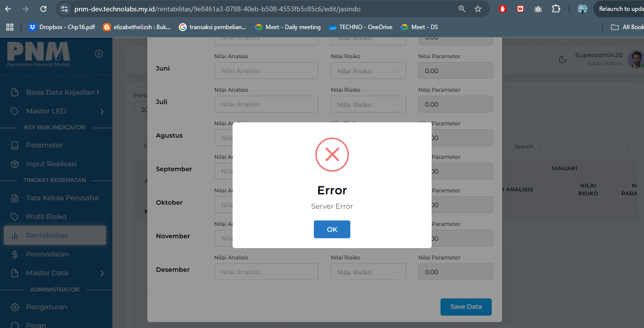Go back using browser back arrow
644x328 pixels.
[x=8, y=9]
